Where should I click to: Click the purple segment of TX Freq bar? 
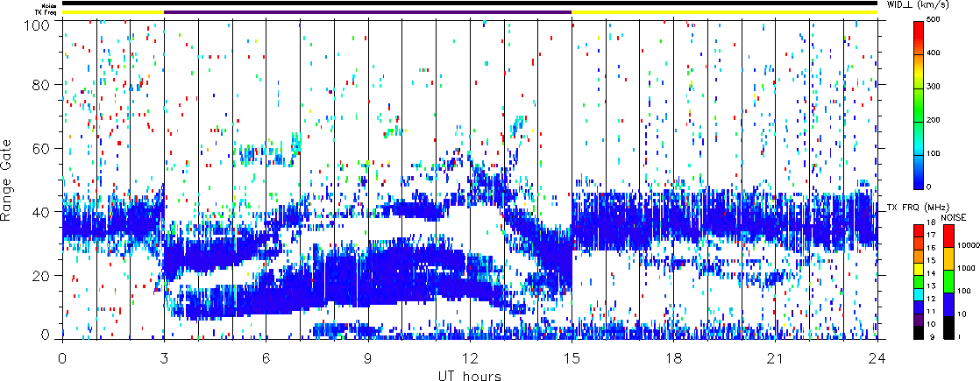tap(367, 13)
